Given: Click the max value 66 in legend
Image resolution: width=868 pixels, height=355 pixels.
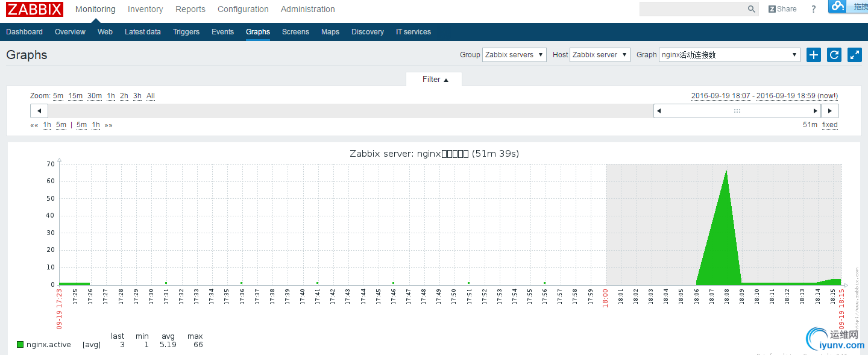Looking at the screenshot, I should [198, 345].
